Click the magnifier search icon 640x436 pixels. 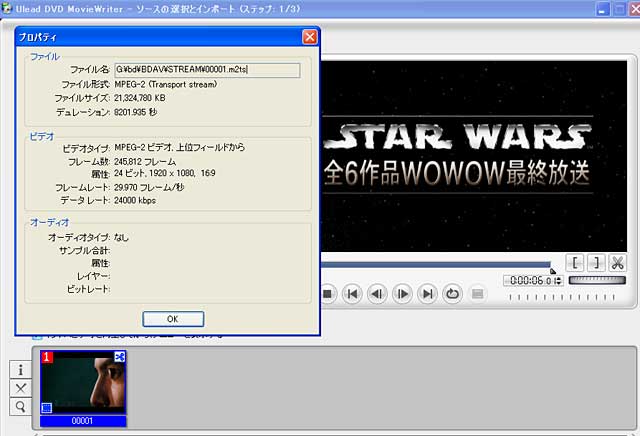point(20,407)
